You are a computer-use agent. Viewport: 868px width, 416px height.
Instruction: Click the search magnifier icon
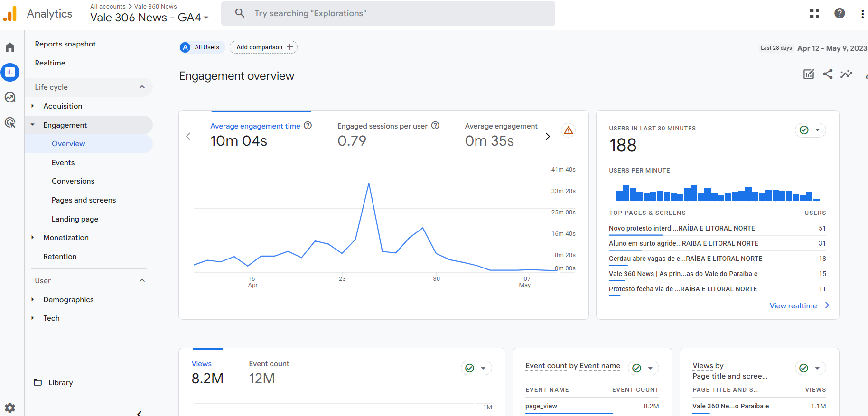point(240,13)
